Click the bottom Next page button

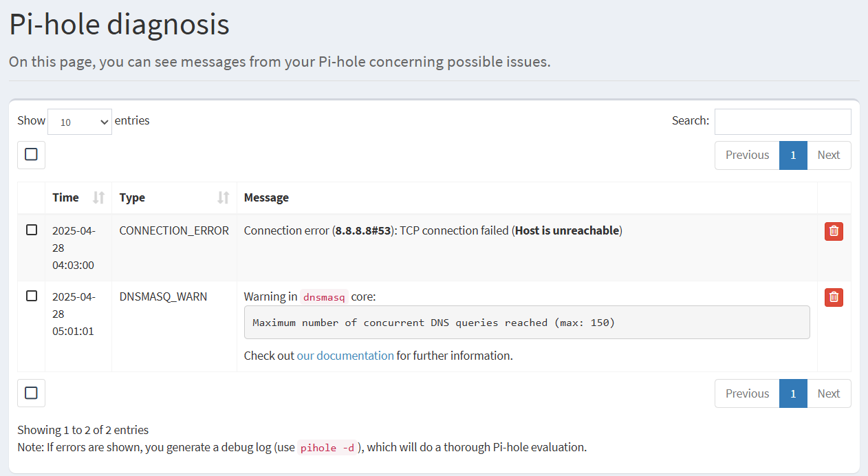(828, 393)
